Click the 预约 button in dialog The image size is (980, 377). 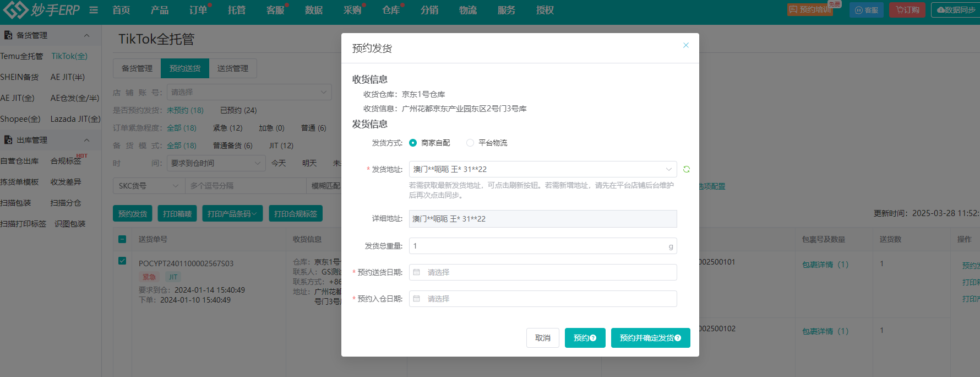click(585, 338)
